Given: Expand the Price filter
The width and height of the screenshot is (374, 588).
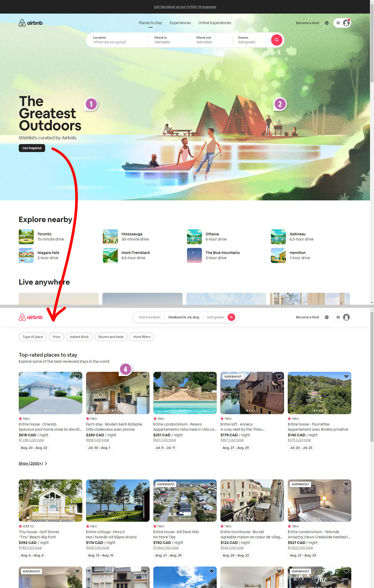Looking at the screenshot, I should point(56,337).
